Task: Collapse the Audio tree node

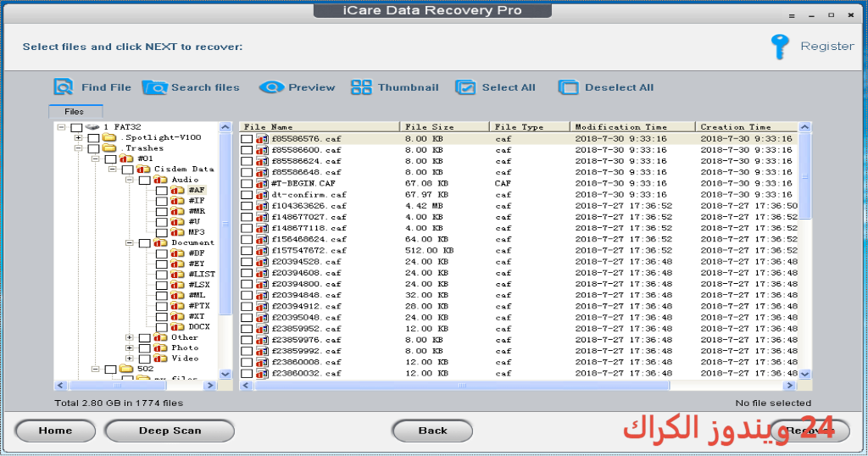Action: [x=129, y=180]
